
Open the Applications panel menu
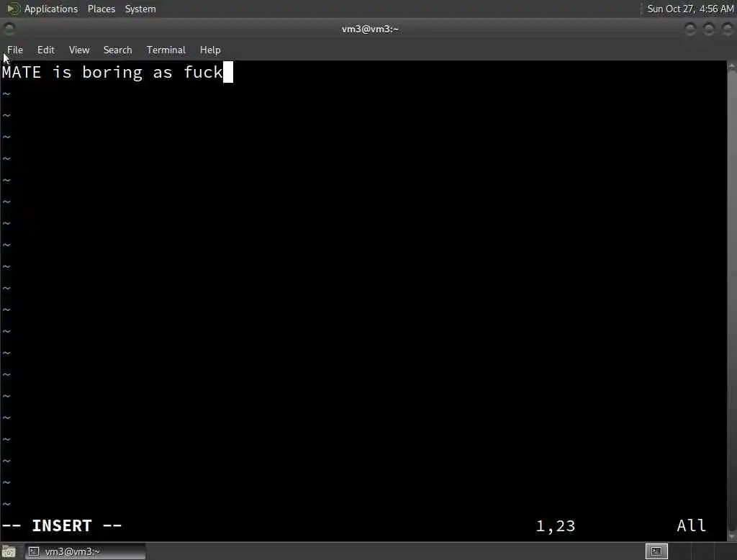(51, 9)
